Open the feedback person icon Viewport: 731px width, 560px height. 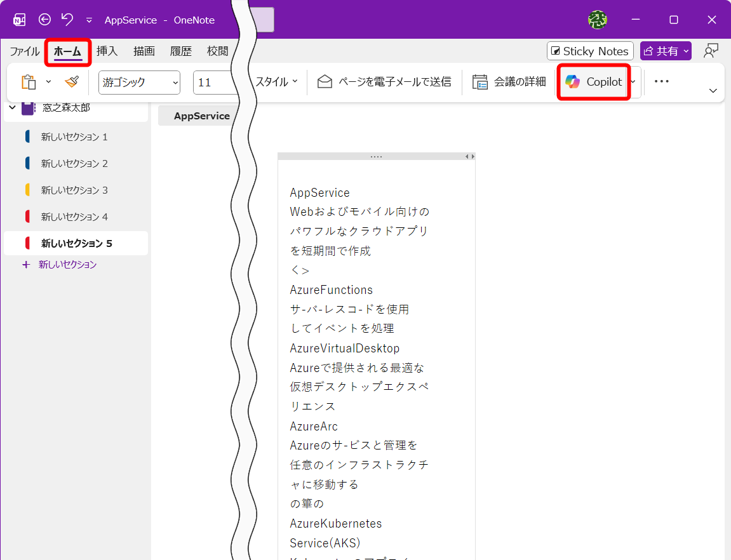click(x=711, y=51)
